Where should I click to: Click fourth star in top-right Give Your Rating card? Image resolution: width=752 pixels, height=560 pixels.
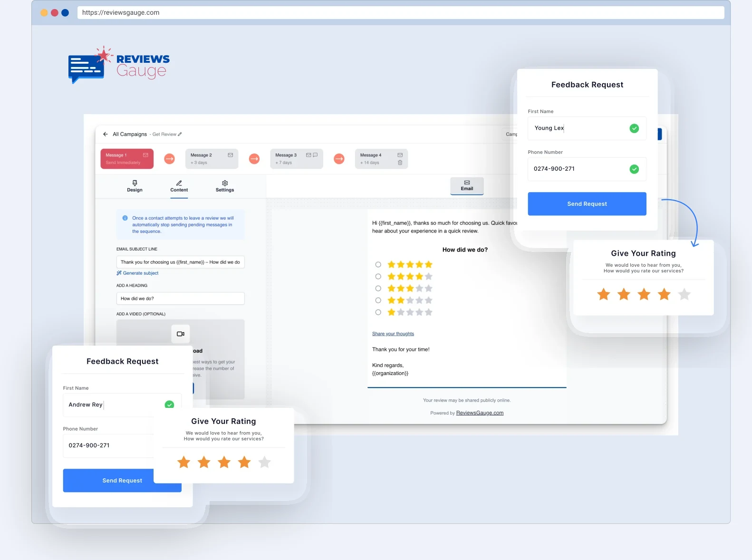coord(664,294)
